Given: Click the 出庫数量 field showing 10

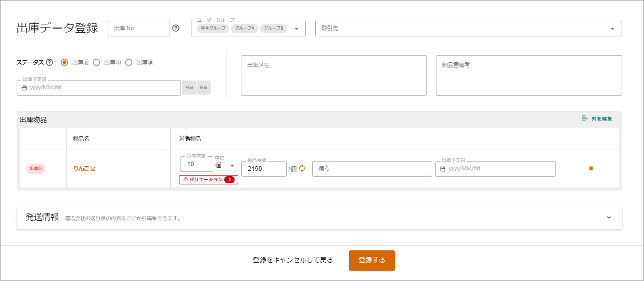Looking at the screenshot, I should [x=197, y=164].
